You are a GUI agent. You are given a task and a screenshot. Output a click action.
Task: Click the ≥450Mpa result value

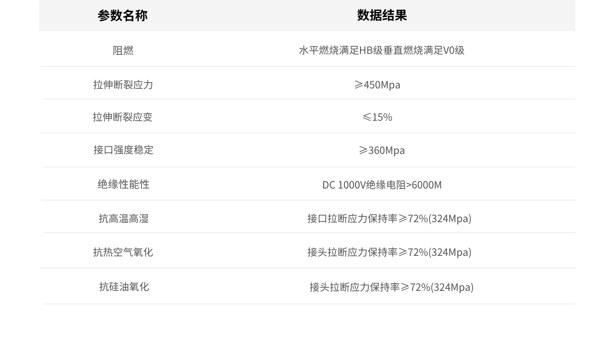[x=377, y=85]
